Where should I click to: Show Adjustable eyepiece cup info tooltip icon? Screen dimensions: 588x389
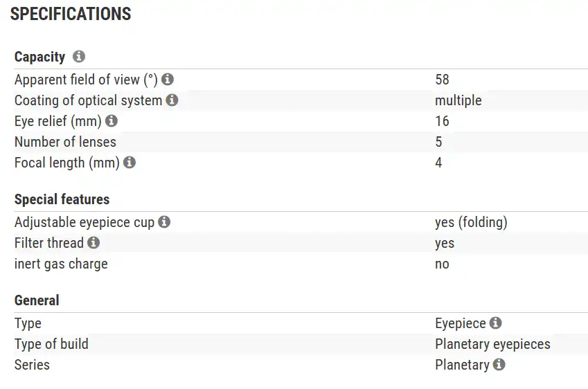[x=164, y=222]
